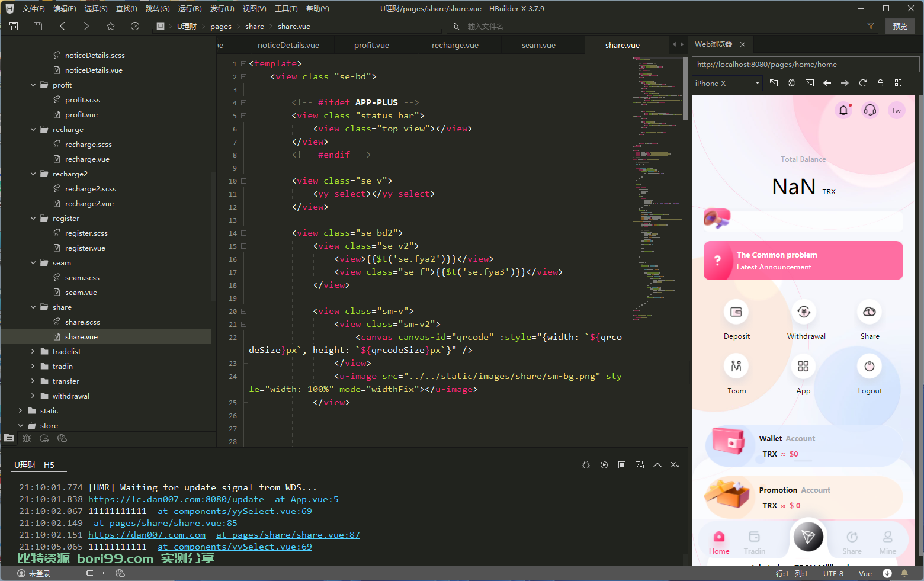Screen dimensions: 924x581
Task: Click the lock icon in preview toolbar
Action: click(x=881, y=83)
